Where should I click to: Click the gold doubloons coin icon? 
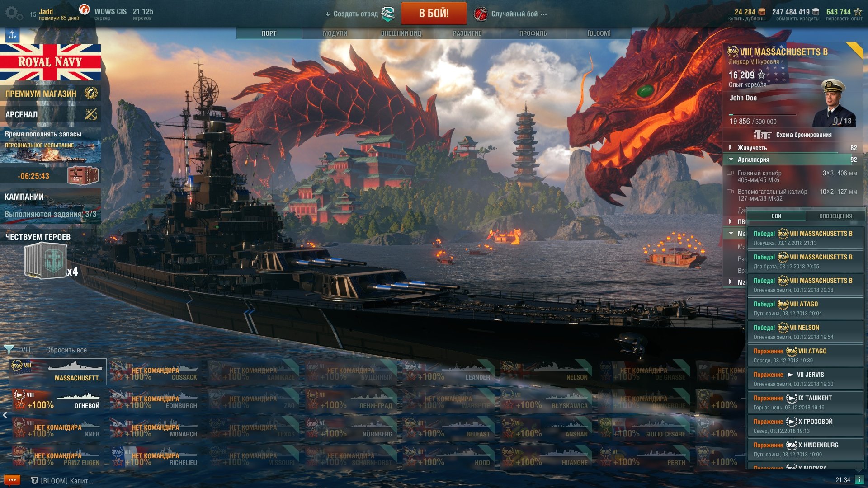click(762, 12)
